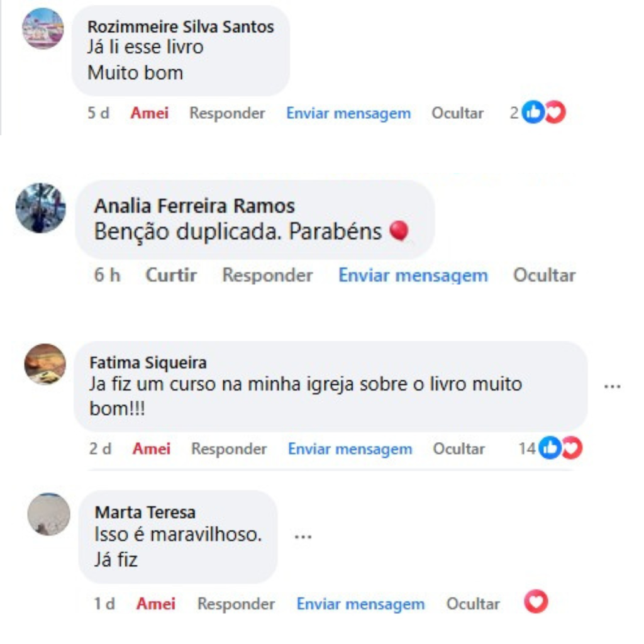Send message to Fatima Siqueira
The height and width of the screenshot is (644, 644).
(x=350, y=449)
